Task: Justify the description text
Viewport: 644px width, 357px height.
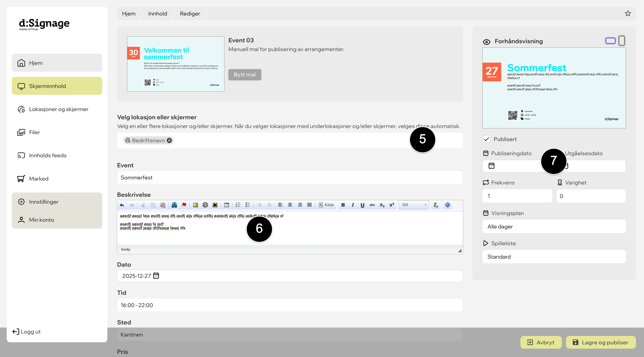Action: coord(310,205)
